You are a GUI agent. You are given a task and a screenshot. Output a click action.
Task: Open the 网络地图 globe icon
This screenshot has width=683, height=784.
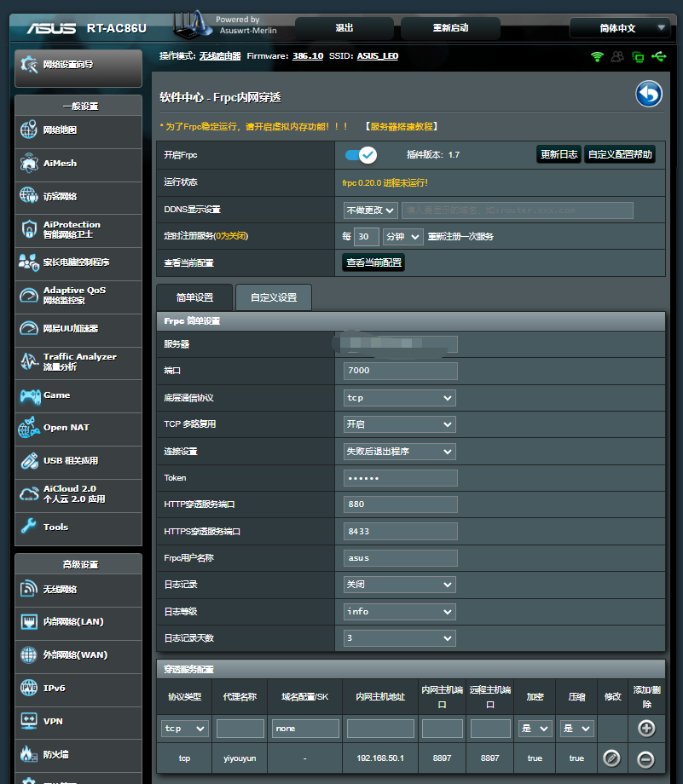point(28,130)
